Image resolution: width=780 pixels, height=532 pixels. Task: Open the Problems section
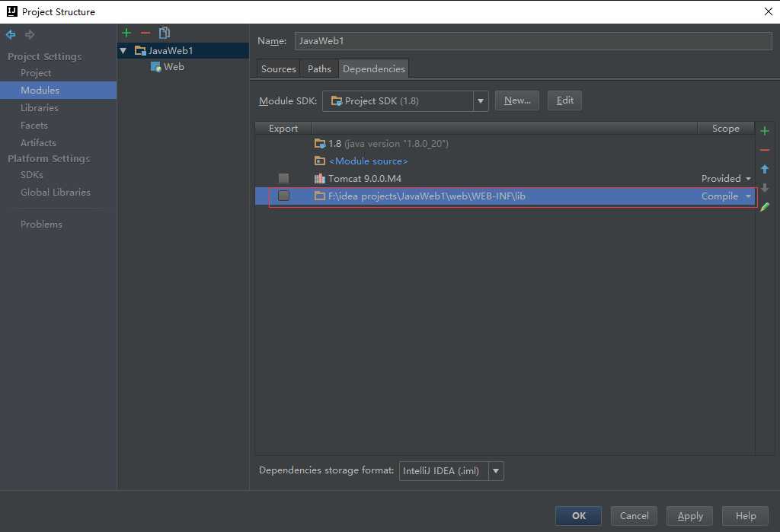[x=41, y=225]
